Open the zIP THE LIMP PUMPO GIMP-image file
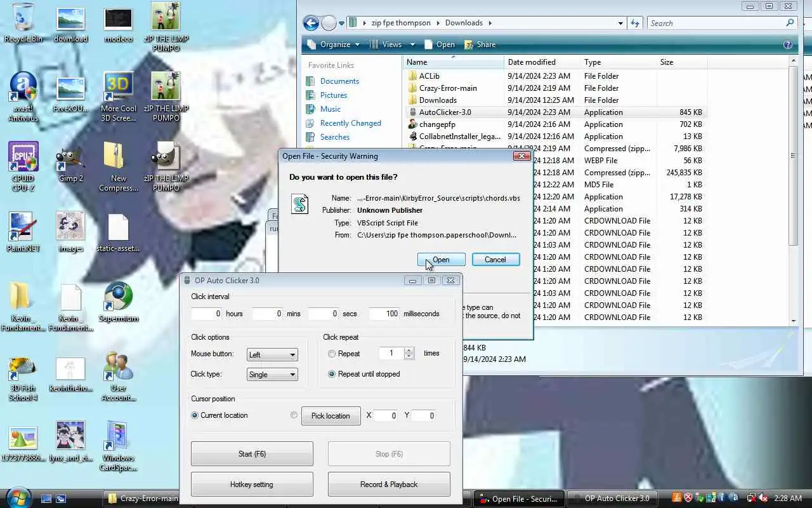812x508 pixels. (x=166, y=166)
